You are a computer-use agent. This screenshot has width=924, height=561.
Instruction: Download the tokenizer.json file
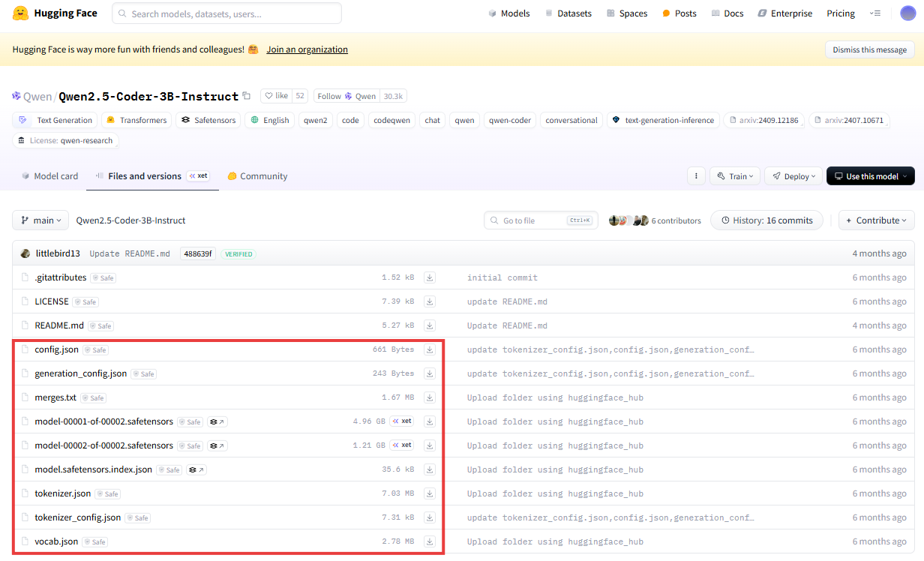click(x=430, y=493)
